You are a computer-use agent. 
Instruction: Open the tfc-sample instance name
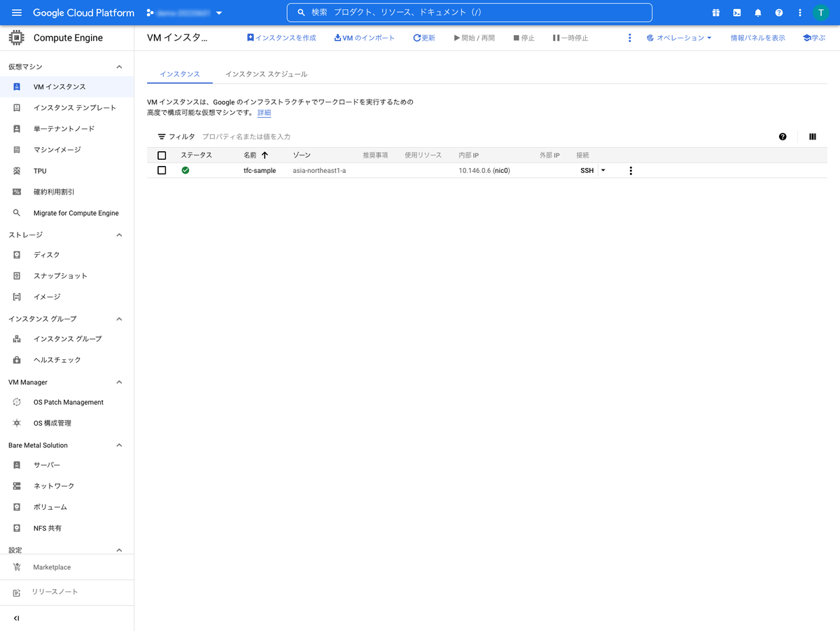[260, 170]
